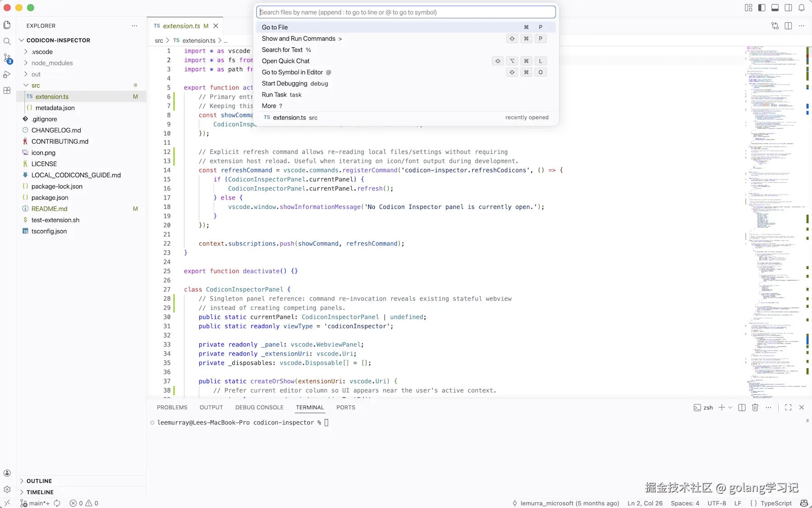Toggle the primary sidebar visibility
Screen dimensions: 812x508
[x=762, y=8]
